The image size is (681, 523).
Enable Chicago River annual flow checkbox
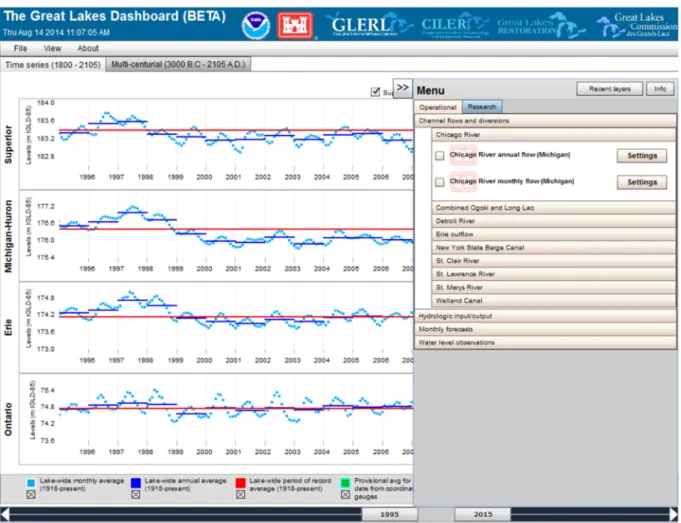(x=440, y=156)
